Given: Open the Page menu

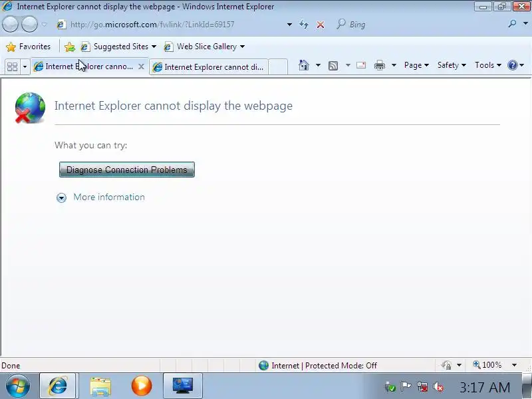Looking at the screenshot, I should click(416, 65).
